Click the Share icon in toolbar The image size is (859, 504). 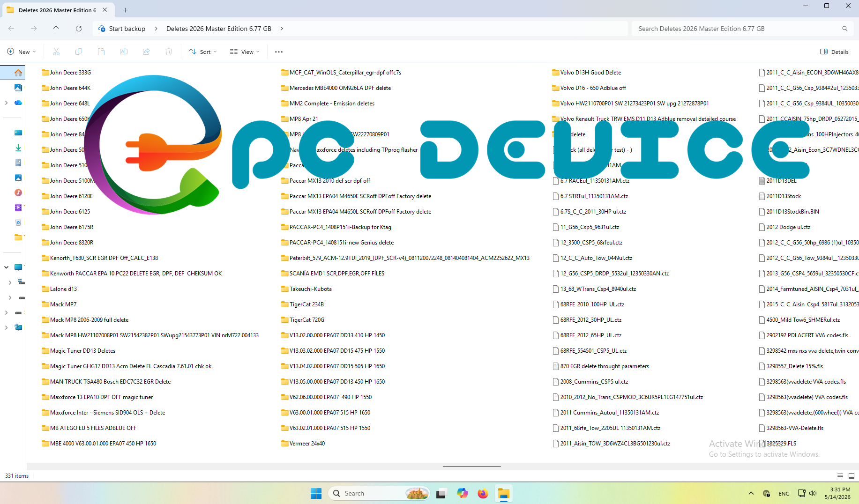tap(146, 52)
